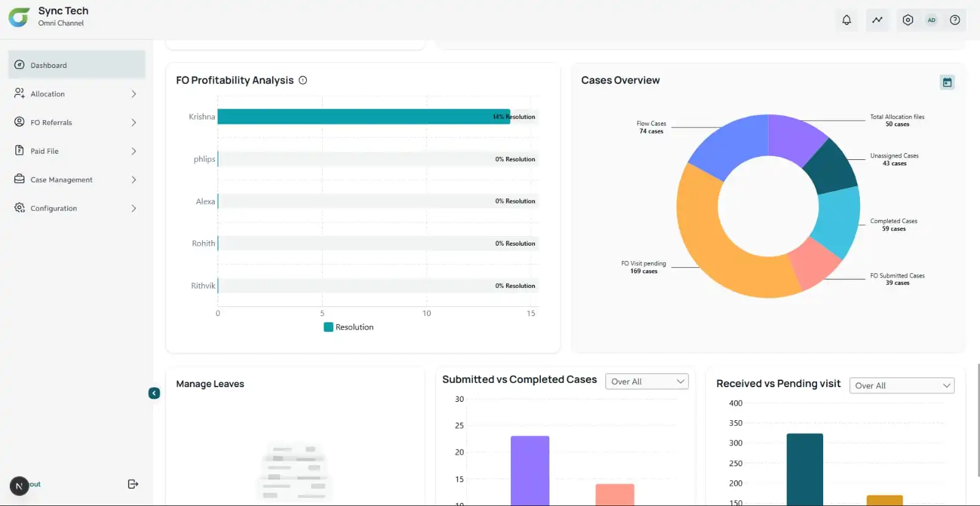The width and height of the screenshot is (980, 506).
Task: Click the AD user avatar
Action: tap(931, 20)
